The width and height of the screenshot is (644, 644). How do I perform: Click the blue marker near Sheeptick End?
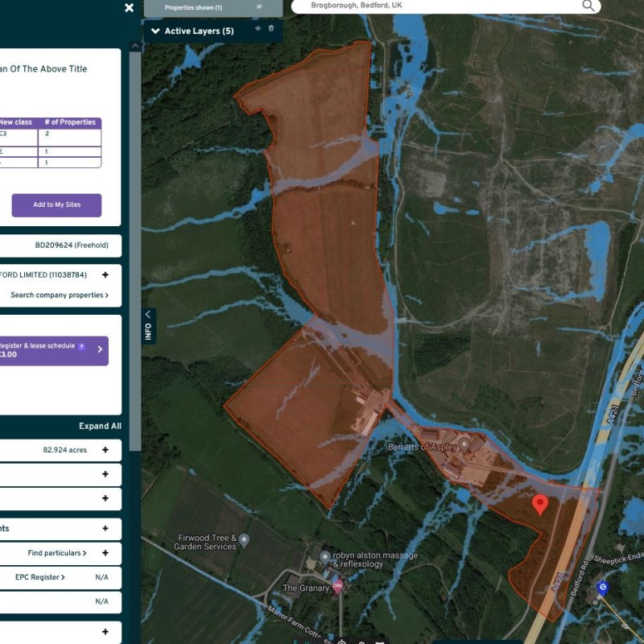[x=601, y=588]
